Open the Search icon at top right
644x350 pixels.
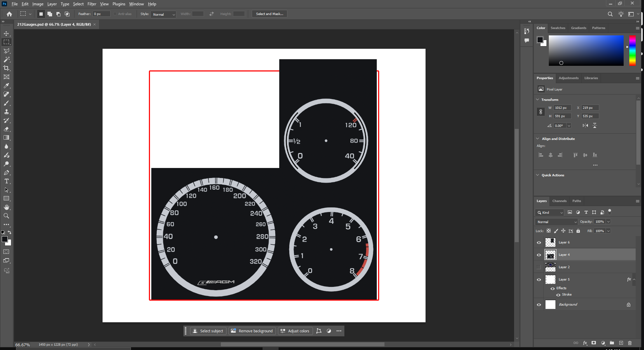point(610,14)
